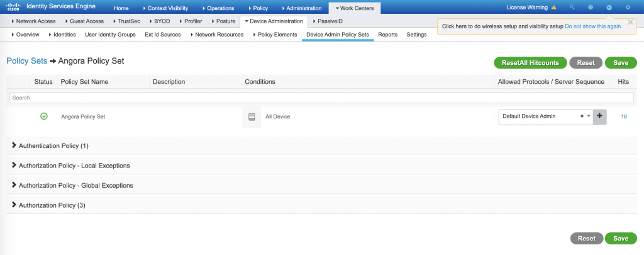
Task: Click Allowed Protocols / Server Sequence header
Action: tap(551, 81)
